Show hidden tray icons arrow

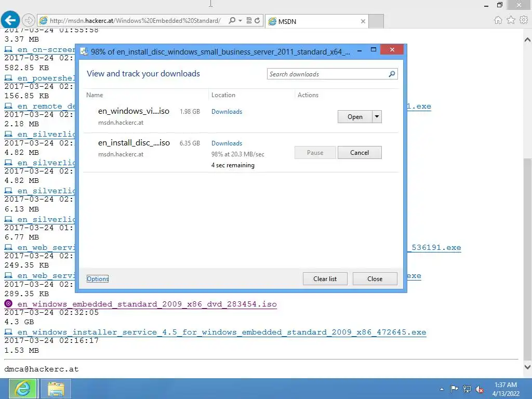click(x=442, y=389)
